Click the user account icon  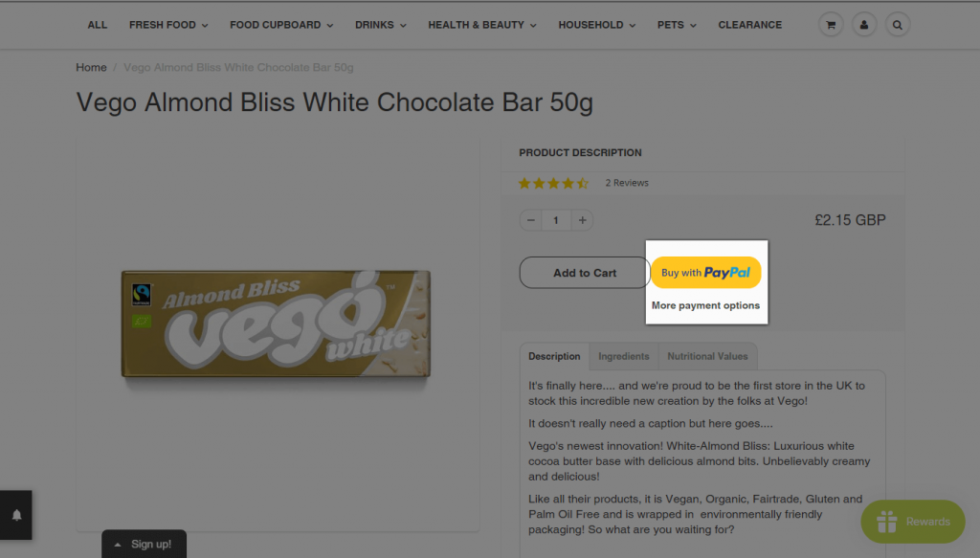[863, 25]
